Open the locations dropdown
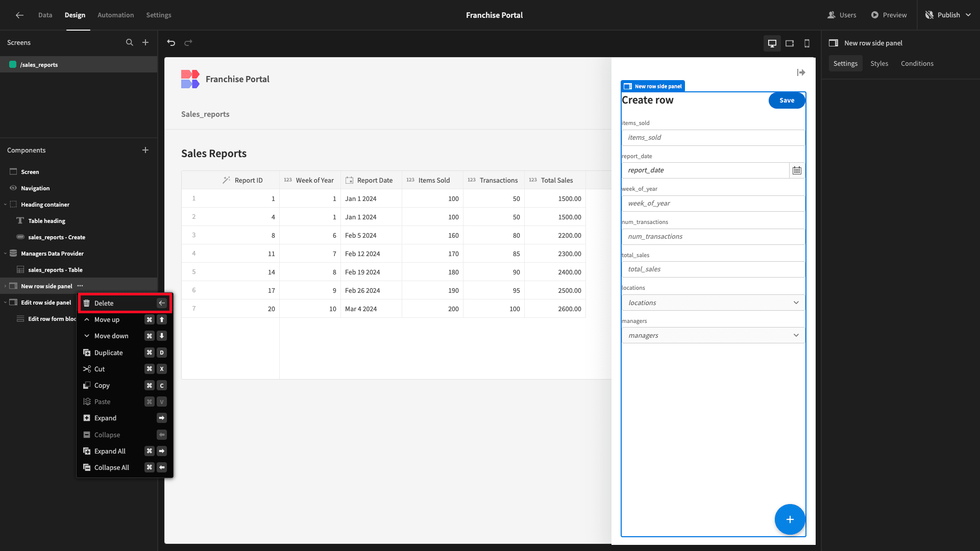980x551 pixels. point(713,303)
